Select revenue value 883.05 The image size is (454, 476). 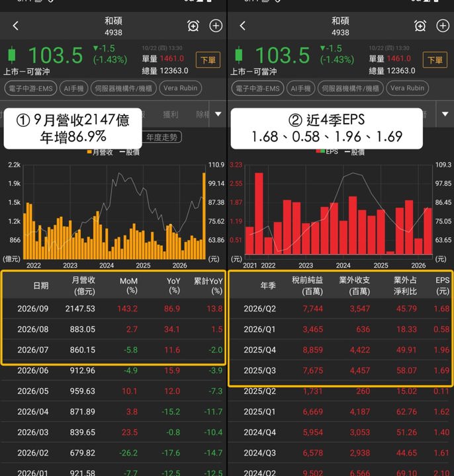pos(83,329)
